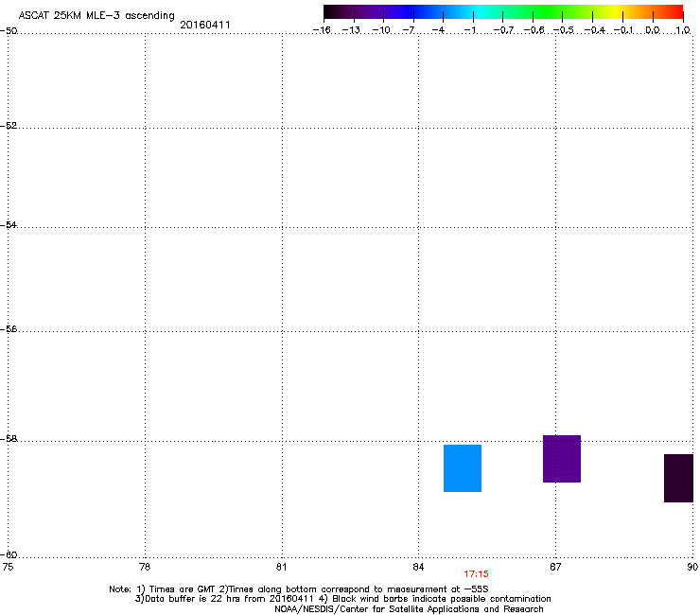Click the -16 colorbar label
Screen dimensions: 700x615
tap(322, 30)
